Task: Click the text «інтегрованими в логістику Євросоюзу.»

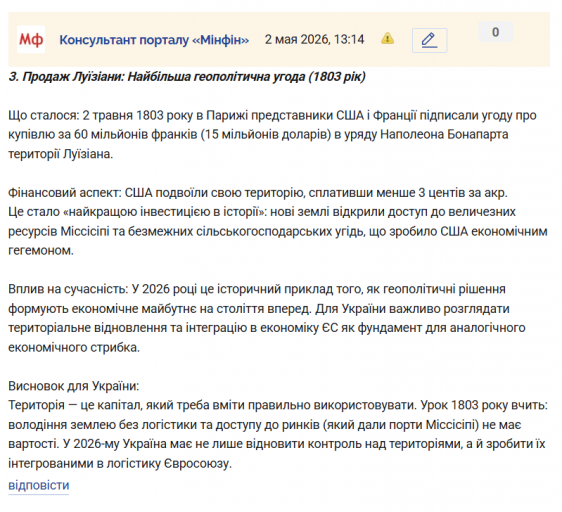Action: click(x=120, y=464)
